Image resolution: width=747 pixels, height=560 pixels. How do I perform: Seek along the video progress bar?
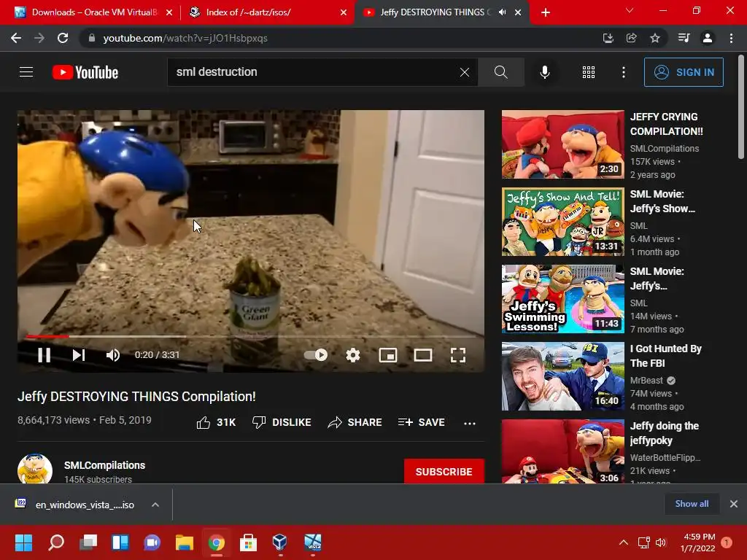click(x=251, y=337)
